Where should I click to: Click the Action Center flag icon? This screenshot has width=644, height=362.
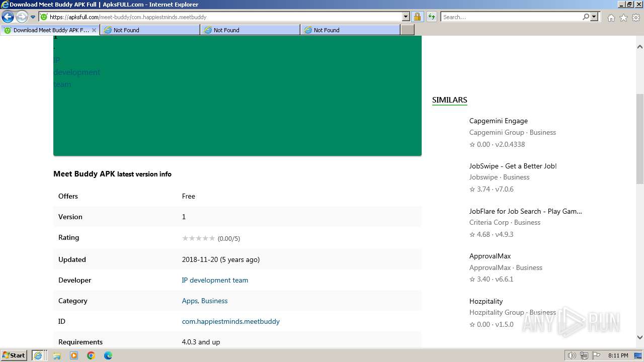coord(596,355)
